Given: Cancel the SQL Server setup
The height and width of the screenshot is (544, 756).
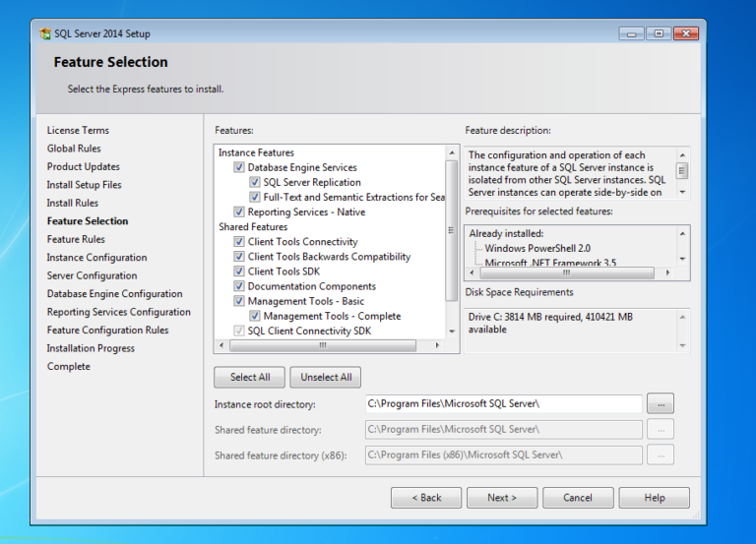Looking at the screenshot, I should tap(578, 498).
